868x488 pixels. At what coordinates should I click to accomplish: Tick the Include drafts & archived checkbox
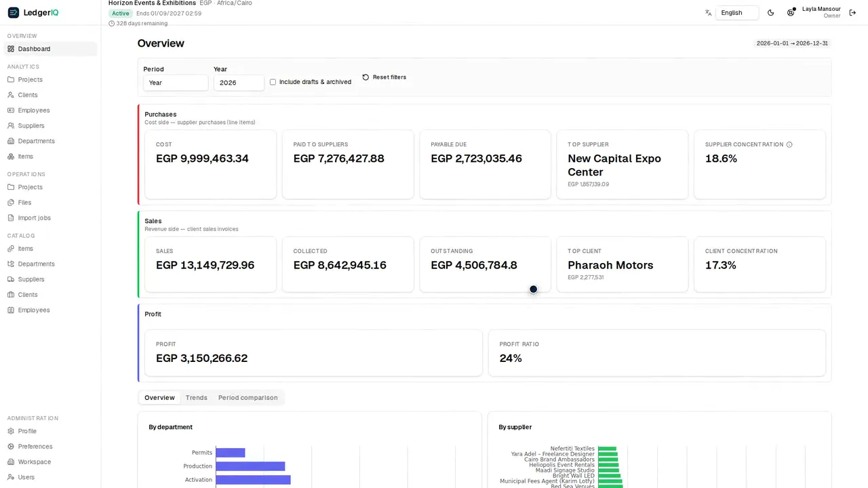[x=273, y=82]
